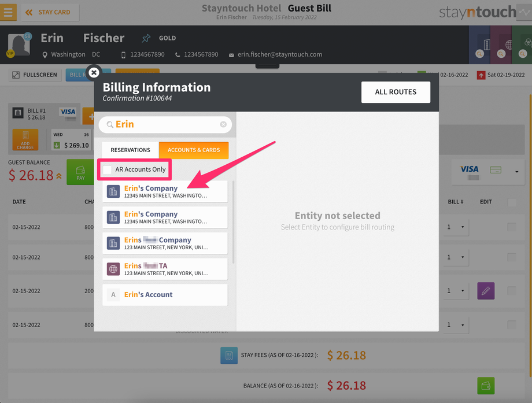Image resolution: width=532 pixels, height=403 pixels.
Task: Click the Washington location text
Action: coord(68,54)
